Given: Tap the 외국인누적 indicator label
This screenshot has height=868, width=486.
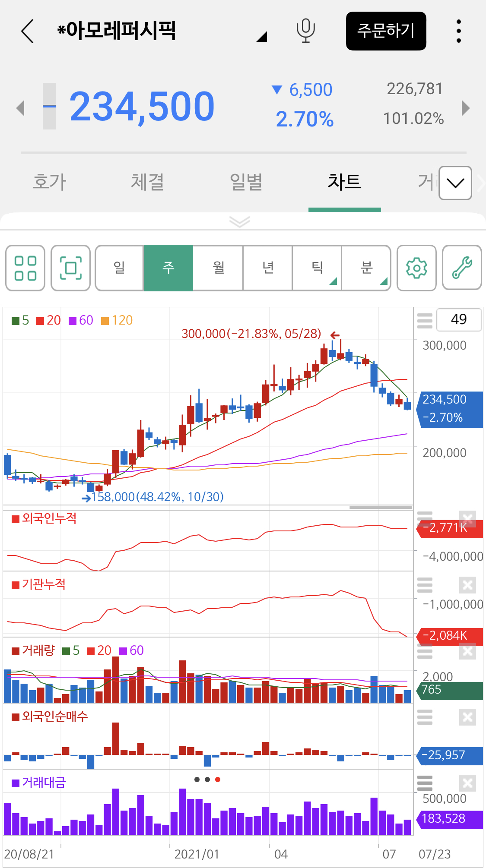Looking at the screenshot, I should pos(44,518).
